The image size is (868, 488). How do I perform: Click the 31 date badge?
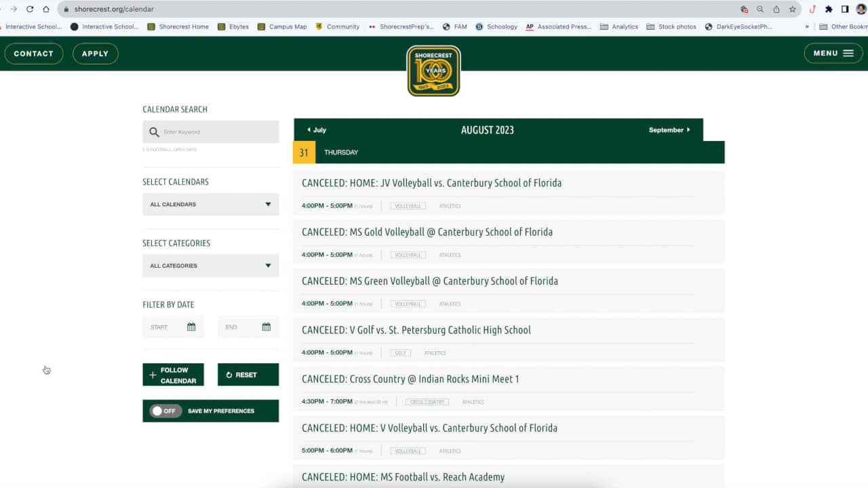click(x=304, y=152)
